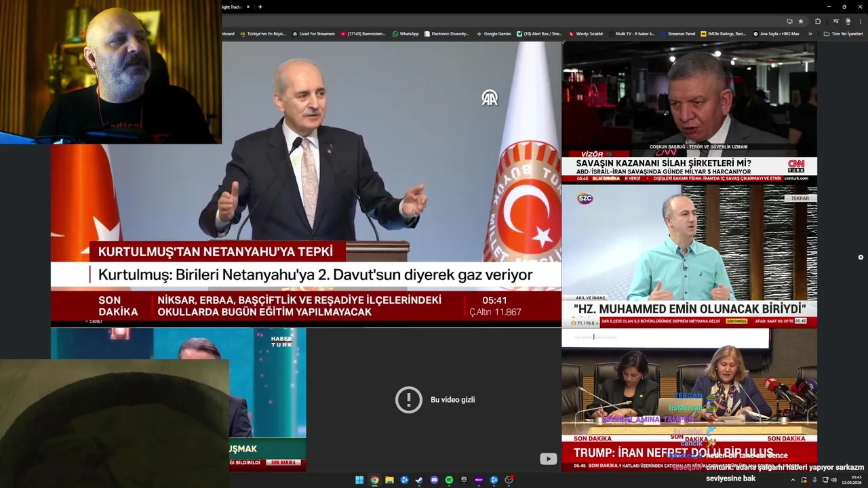Viewport: 868px width, 488px height.
Task: Click the Bu video gizli warning icon
Action: point(409,400)
